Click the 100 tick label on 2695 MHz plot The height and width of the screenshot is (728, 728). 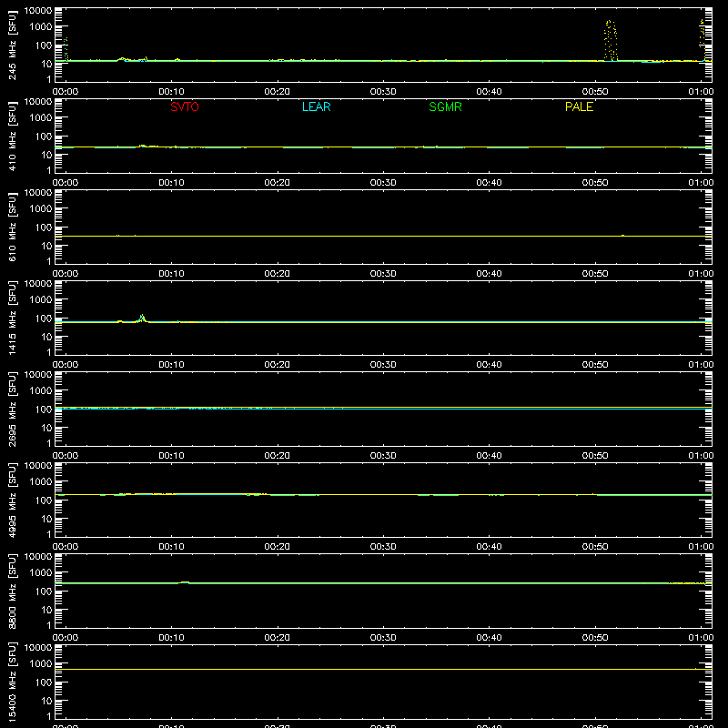click(44, 409)
